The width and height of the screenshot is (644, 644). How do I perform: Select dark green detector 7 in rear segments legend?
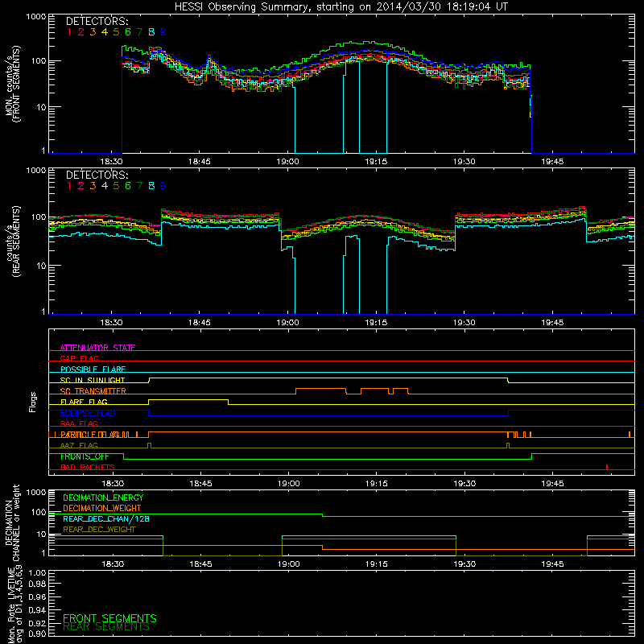click(x=139, y=186)
